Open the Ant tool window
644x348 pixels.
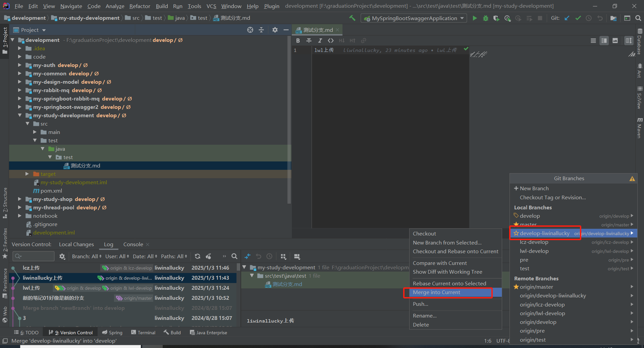[640, 71]
